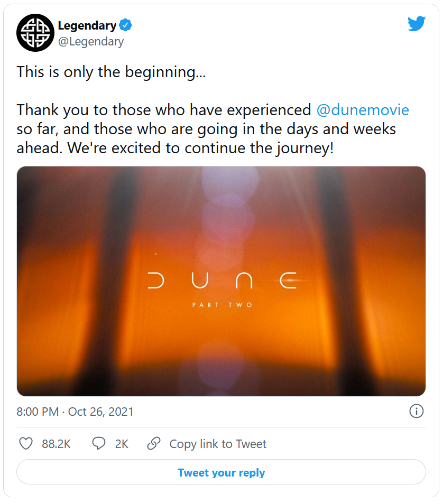Click the Tweet your reply button

point(221,472)
